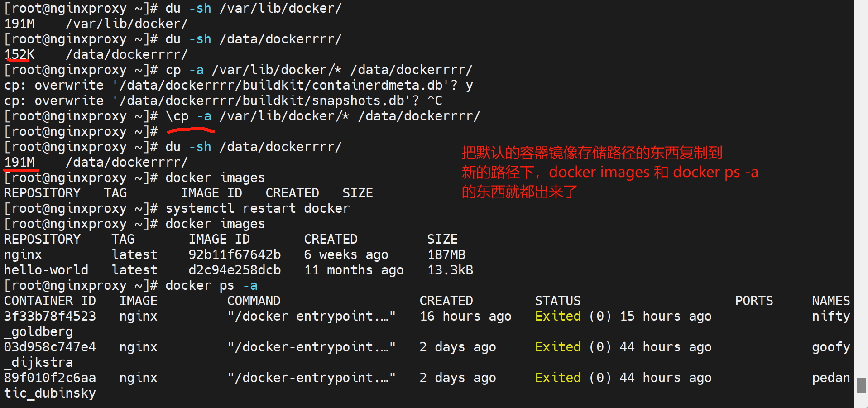Click the hello-world repository name

tap(46, 270)
